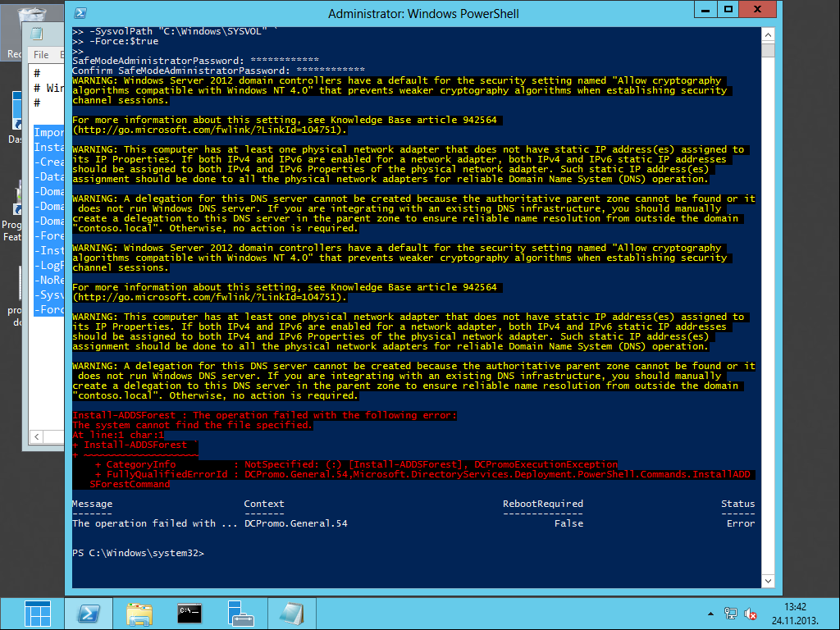The image size is (840, 630).
Task: Click the 'Context' column header
Action: click(x=264, y=504)
